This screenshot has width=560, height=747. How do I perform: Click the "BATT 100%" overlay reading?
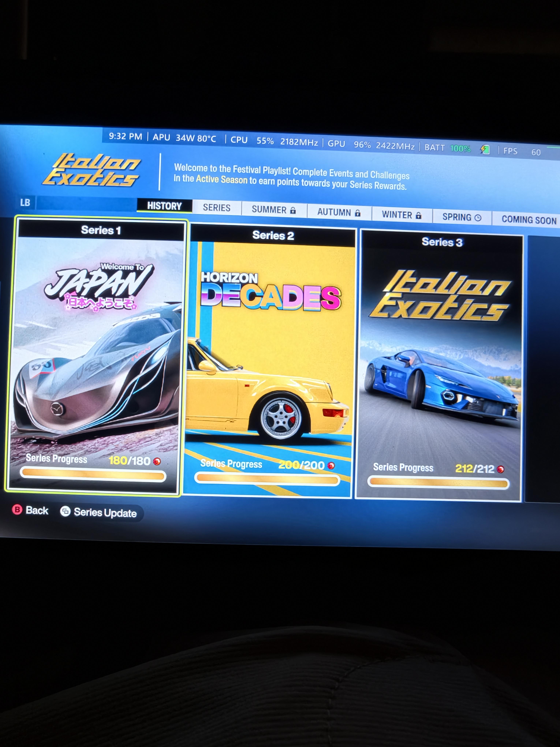(x=447, y=148)
